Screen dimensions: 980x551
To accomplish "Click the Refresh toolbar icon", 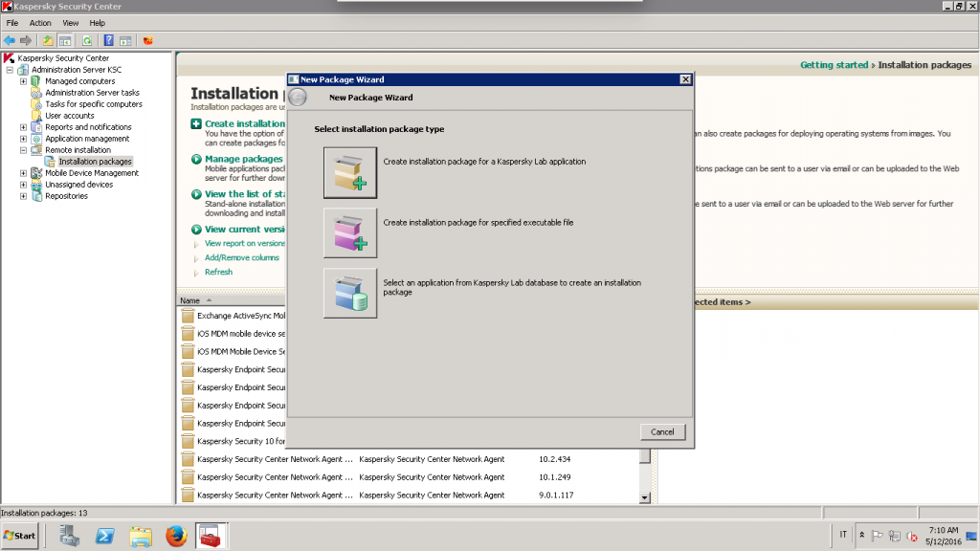I will click(x=87, y=40).
